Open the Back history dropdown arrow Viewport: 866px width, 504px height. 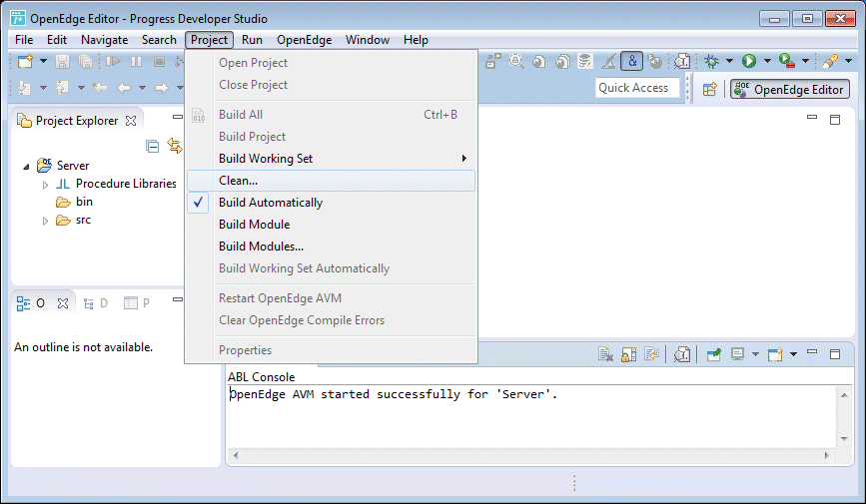[142, 87]
